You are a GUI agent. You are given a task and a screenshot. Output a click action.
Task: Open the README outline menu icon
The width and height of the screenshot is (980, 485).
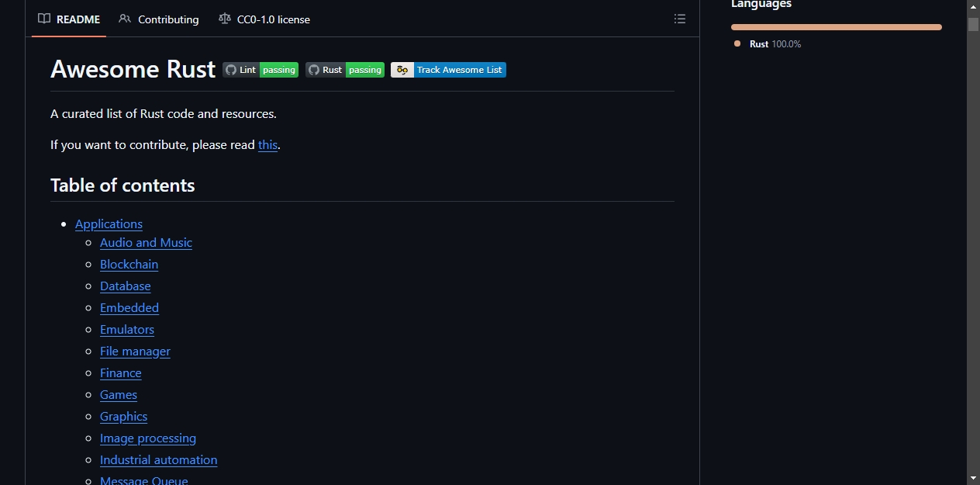[680, 19]
